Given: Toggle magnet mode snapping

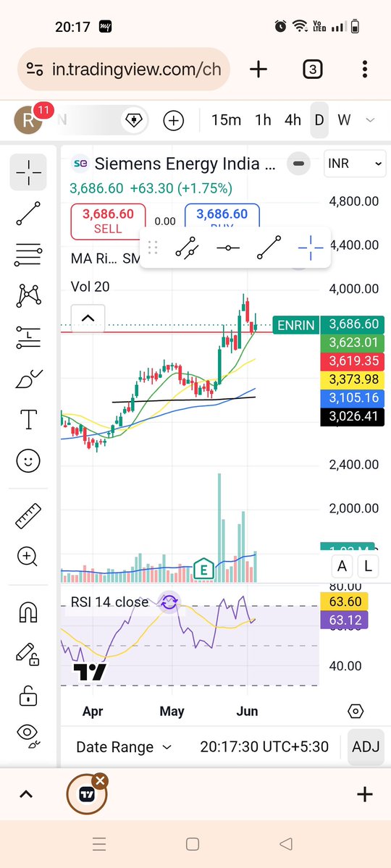Looking at the screenshot, I should click(28, 612).
